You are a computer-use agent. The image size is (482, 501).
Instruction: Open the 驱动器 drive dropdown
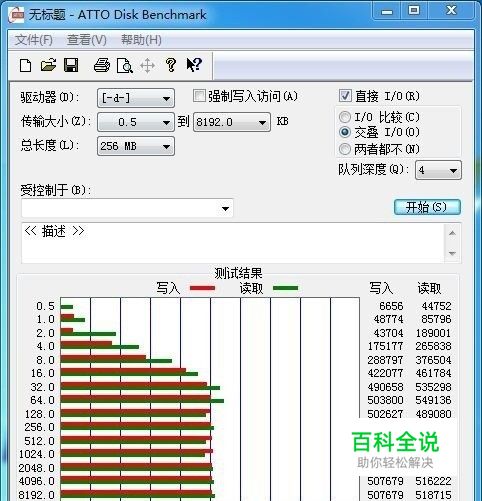[136, 98]
